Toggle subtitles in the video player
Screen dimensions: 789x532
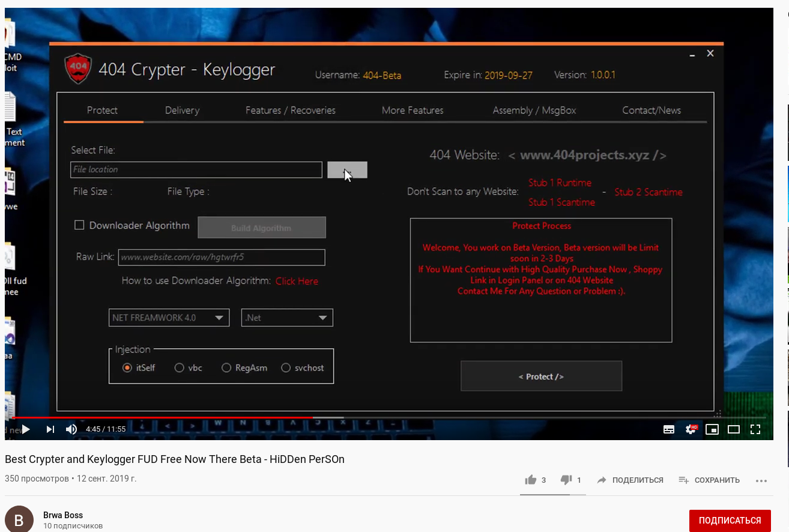tap(668, 429)
